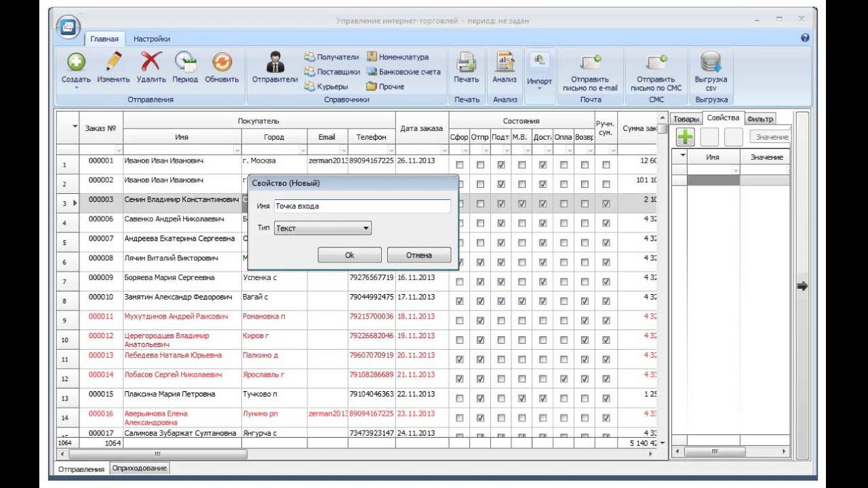
Task: Open the Город column filter dropdown
Action: coord(303,149)
